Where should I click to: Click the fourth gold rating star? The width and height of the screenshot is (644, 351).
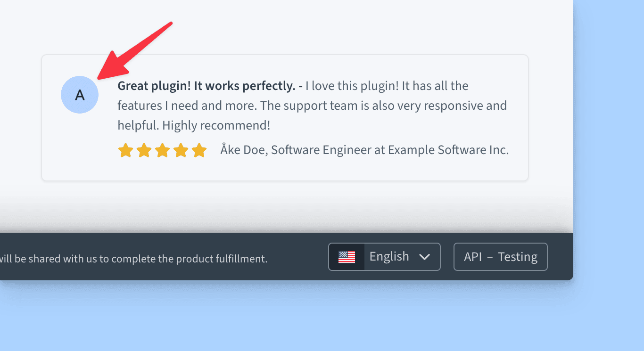[181, 151]
